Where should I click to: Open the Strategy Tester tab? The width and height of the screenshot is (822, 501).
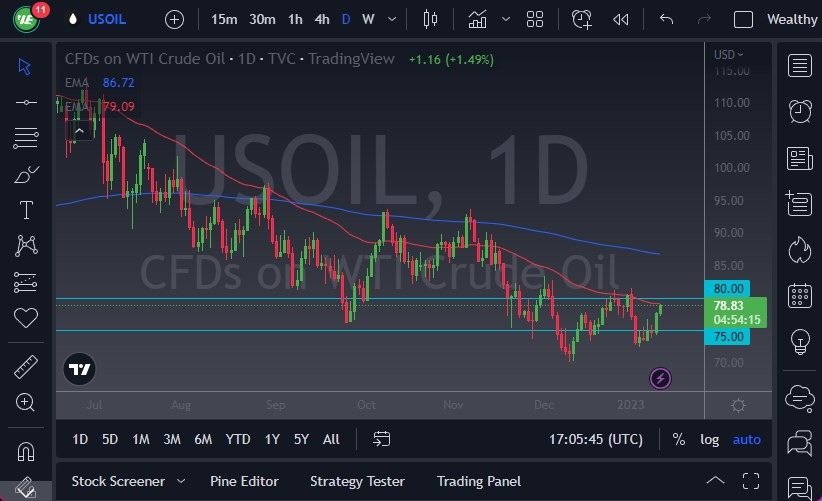[x=357, y=481]
